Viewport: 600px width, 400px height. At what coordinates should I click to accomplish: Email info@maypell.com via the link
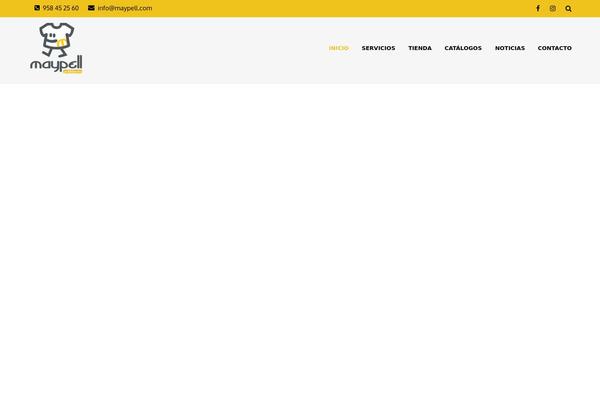(x=125, y=8)
